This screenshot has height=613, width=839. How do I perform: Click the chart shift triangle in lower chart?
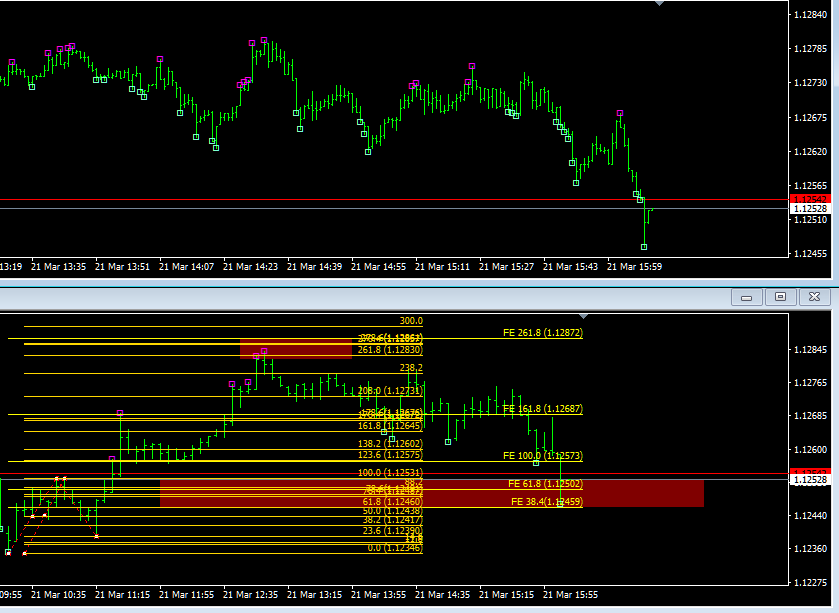tap(584, 317)
